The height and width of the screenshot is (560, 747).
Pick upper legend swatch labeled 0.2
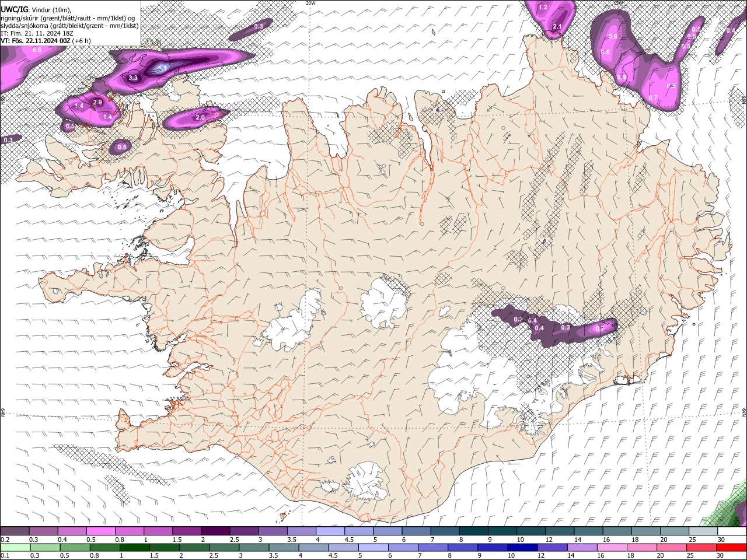pos(15,531)
